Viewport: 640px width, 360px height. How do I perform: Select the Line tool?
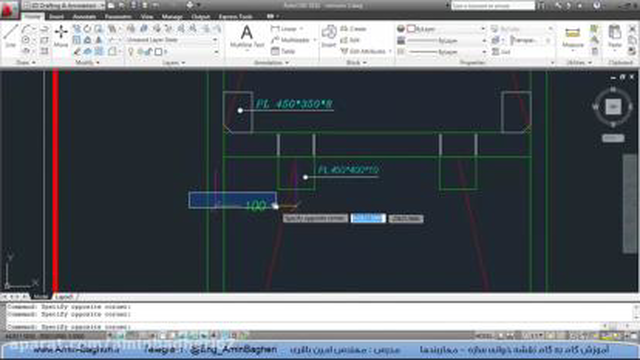point(10,36)
